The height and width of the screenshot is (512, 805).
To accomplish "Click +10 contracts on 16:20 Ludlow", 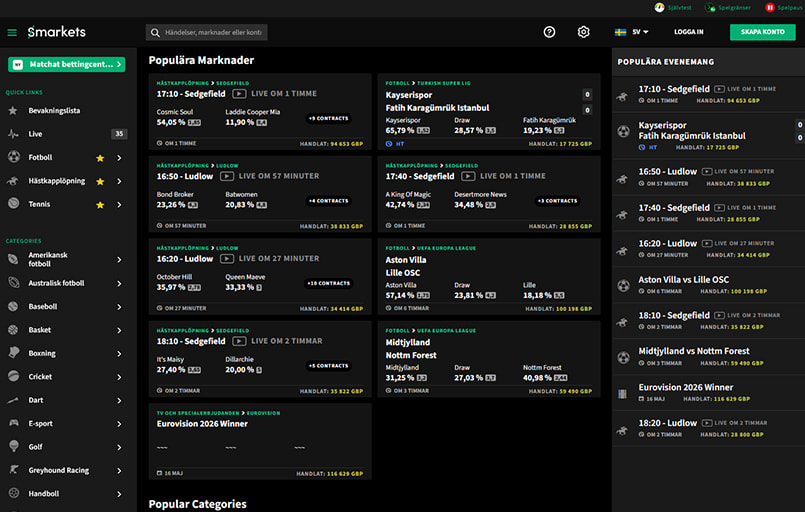I will click(329, 283).
